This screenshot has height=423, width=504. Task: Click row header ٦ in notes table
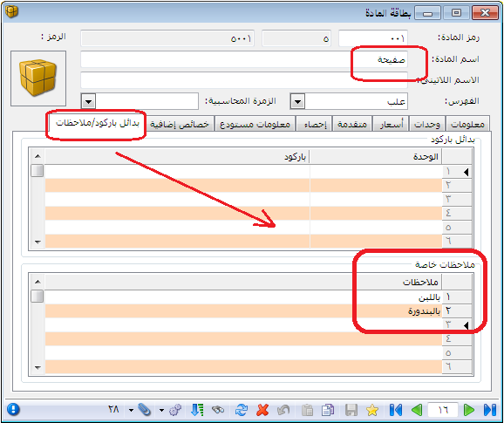457,367
